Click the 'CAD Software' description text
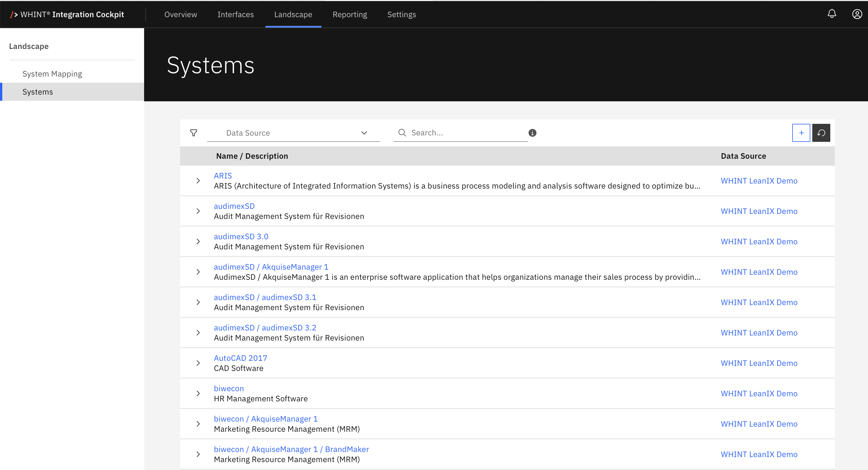The height and width of the screenshot is (470, 868). coord(239,368)
